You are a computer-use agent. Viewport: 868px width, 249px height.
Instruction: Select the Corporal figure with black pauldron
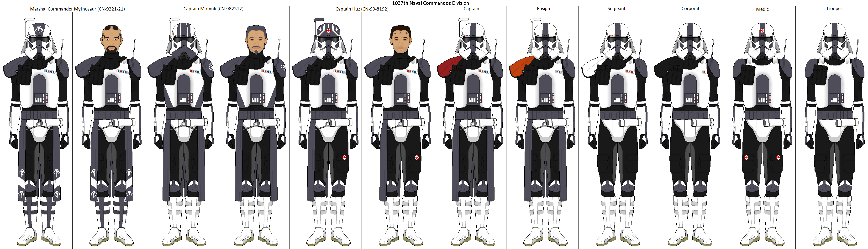click(687, 134)
